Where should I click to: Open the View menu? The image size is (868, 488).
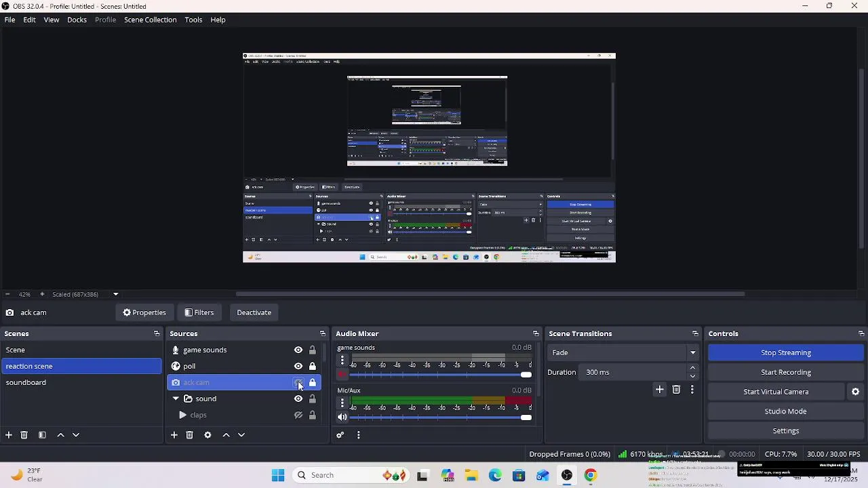52,20
